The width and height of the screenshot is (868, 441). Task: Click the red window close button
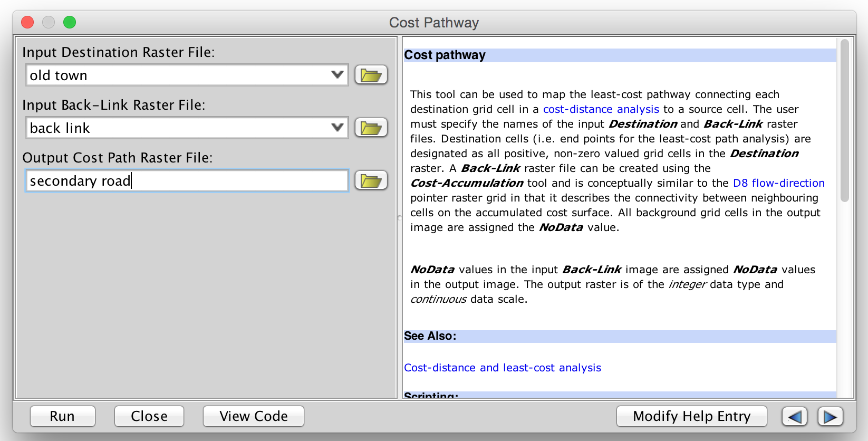pyautogui.click(x=27, y=22)
